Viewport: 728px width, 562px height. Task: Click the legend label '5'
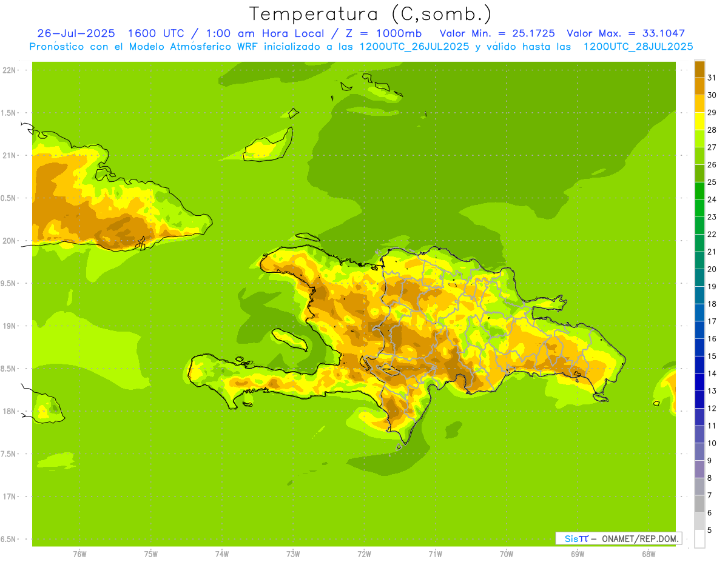click(710, 530)
